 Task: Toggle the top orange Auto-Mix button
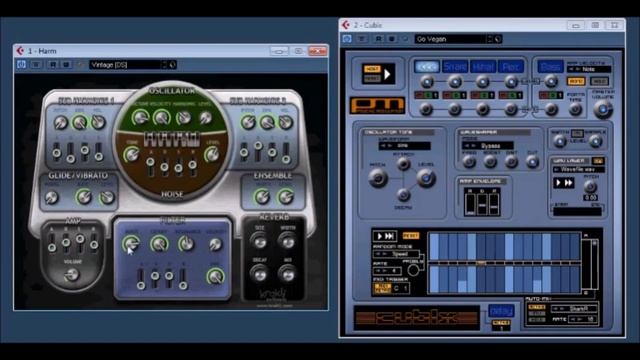coord(537,307)
